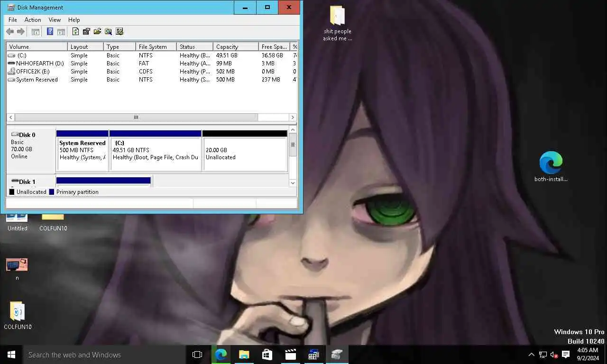Screen dimensions: 607x364
Task: Open the View menu
Action: 55,20
